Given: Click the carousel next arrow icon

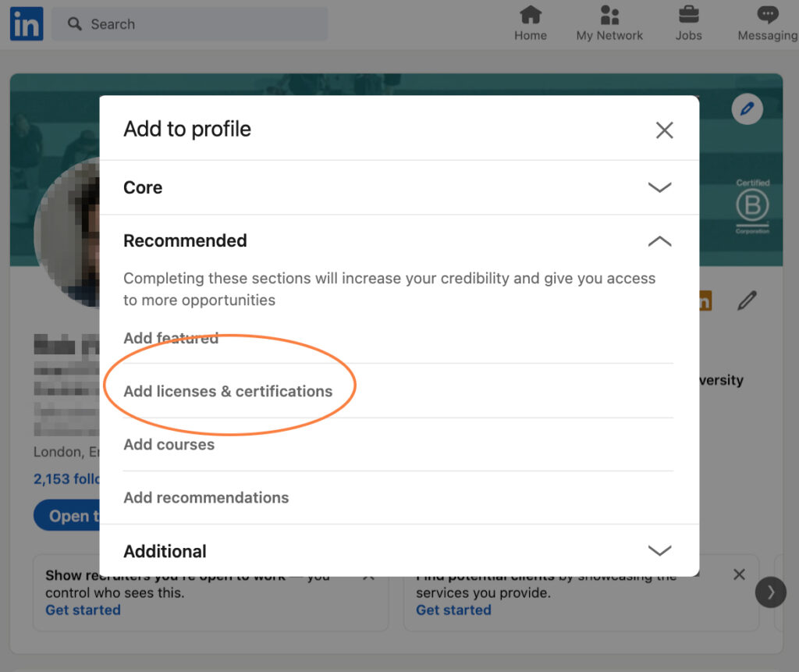Looking at the screenshot, I should (x=770, y=592).
